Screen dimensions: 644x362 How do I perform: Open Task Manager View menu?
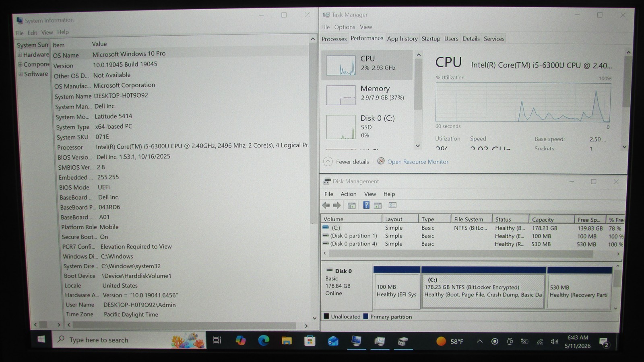[365, 27]
